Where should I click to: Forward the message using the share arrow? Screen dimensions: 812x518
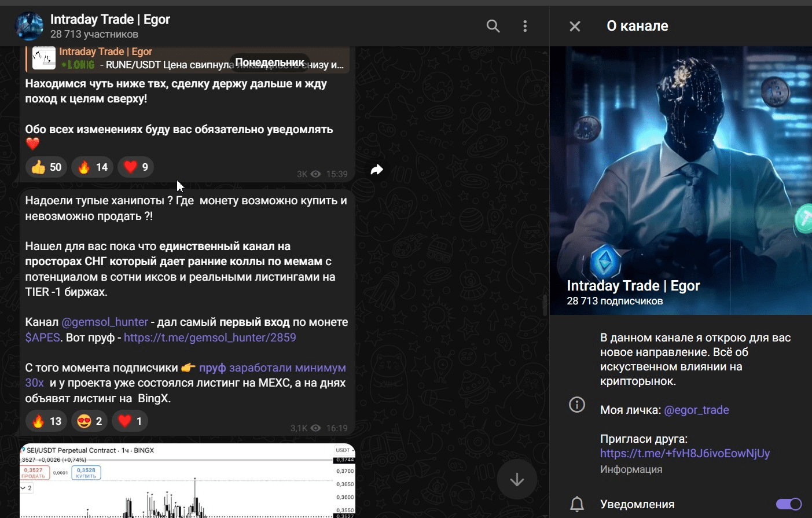pyautogui.click(x=377, y=170)
